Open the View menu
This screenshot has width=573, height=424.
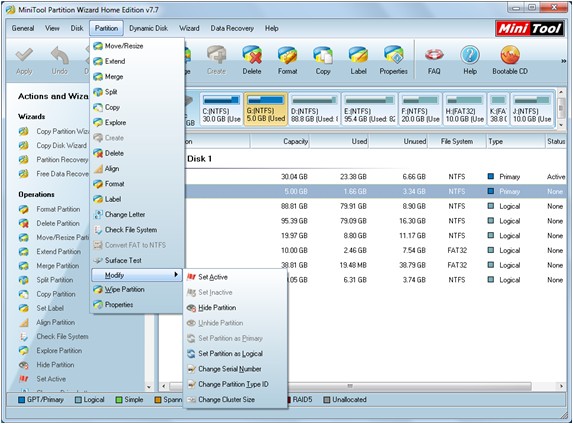click(x=52, y=28)
